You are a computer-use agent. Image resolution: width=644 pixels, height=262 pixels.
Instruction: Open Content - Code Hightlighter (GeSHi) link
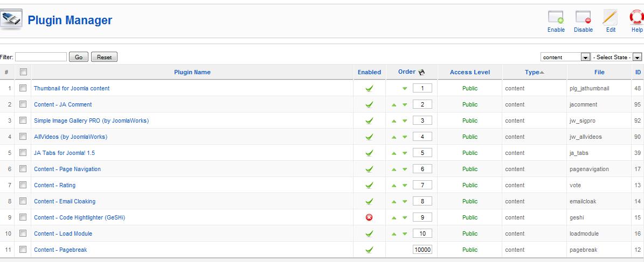click(80, 217)
